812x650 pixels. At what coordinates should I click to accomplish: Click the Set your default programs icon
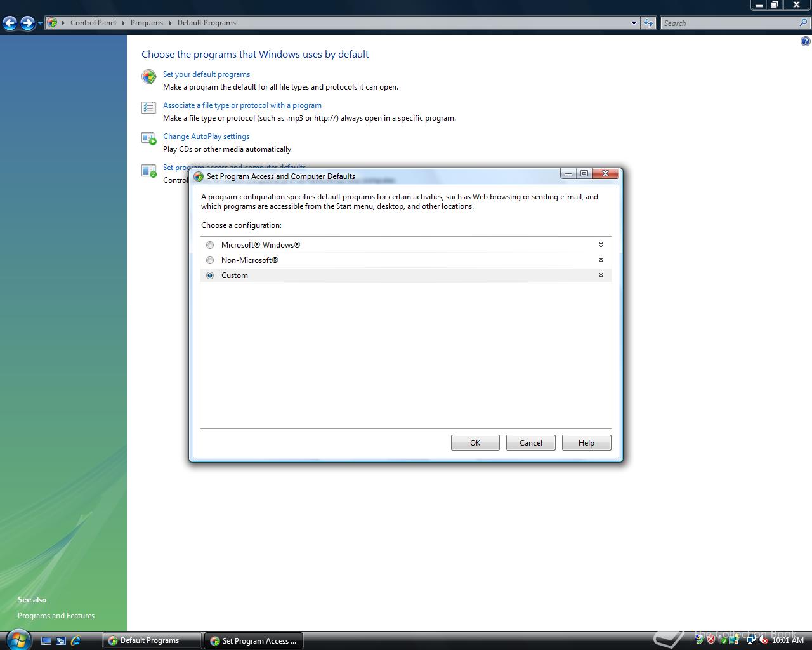(x=148, y=77)
